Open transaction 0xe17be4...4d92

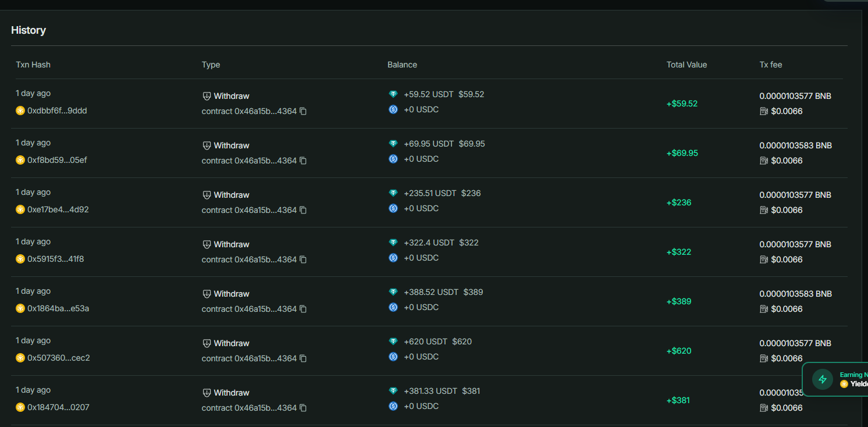click(58, 209)
